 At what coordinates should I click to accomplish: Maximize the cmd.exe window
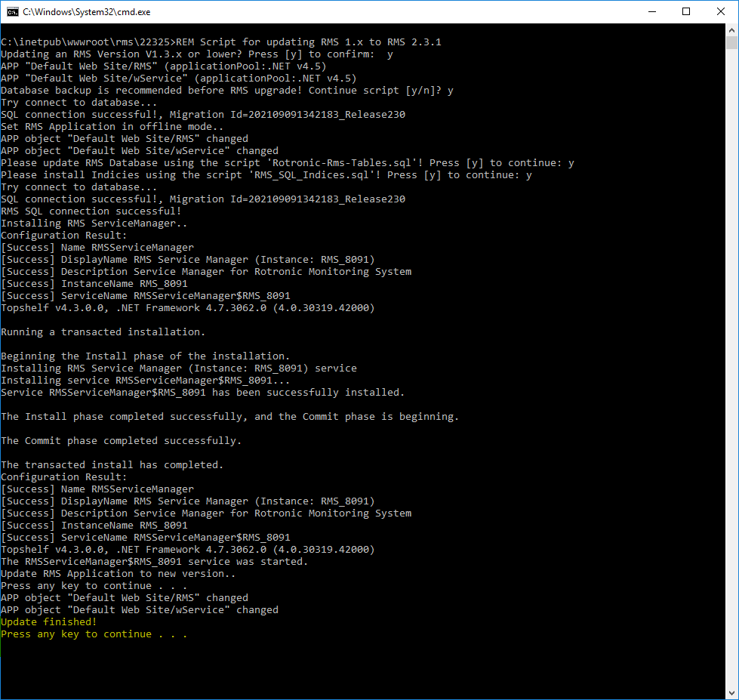686,12
